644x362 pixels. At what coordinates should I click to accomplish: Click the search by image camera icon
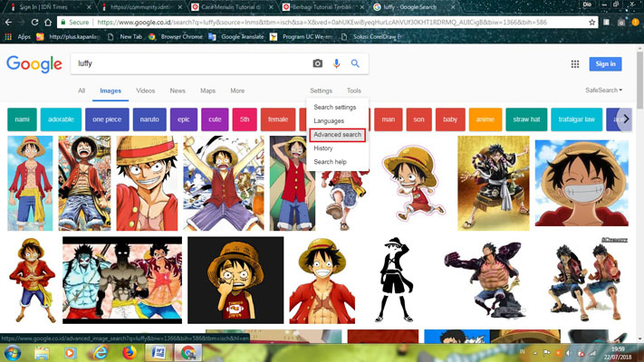(x=318, y=63)
